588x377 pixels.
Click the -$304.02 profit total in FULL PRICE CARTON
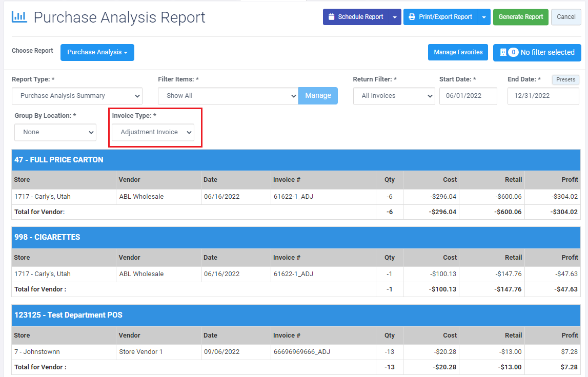tap(564, 212)
